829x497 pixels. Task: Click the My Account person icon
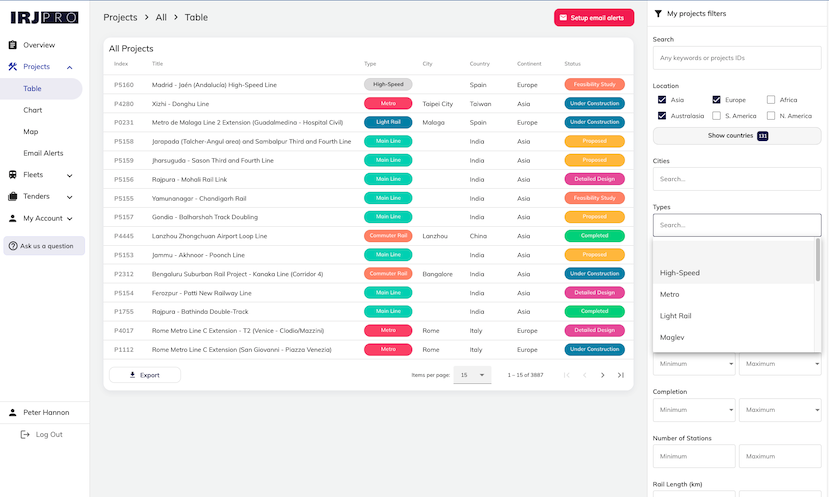coord(13,218)
